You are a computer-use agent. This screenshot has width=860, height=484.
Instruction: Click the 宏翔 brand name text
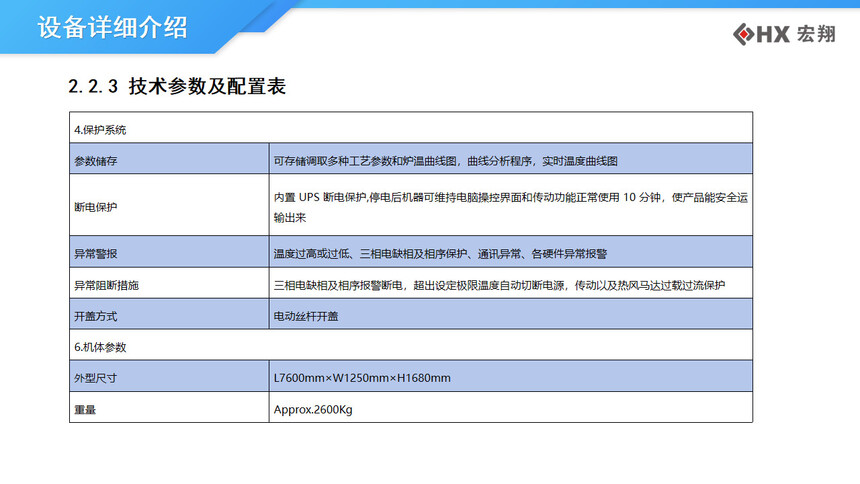pos(815,35)
